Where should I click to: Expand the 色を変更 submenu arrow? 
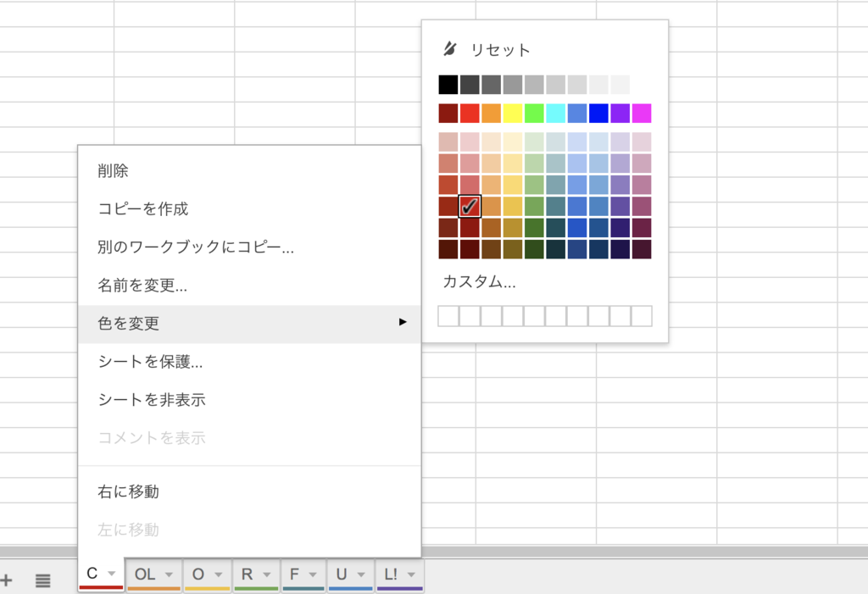(403, 322)
